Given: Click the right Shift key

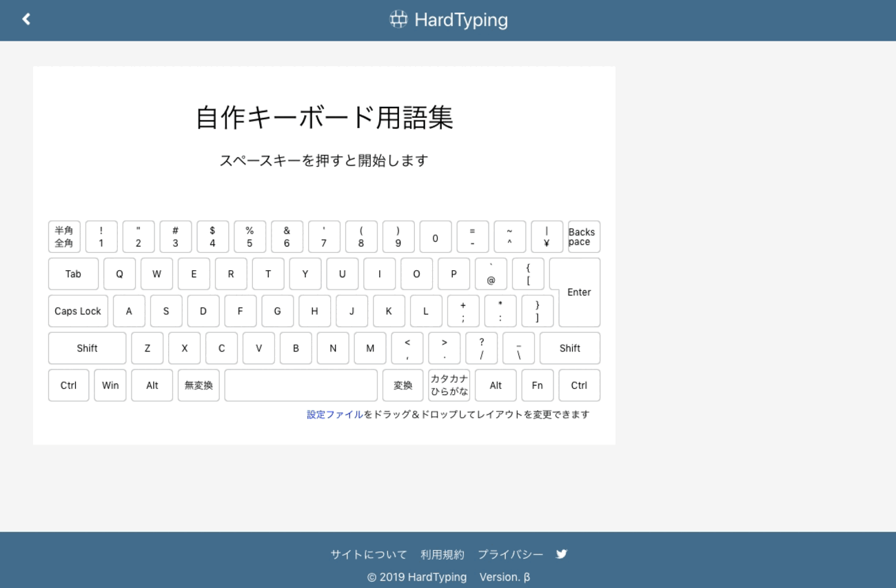Looking at the screenshot, I should pyautogui.click(x=570, y=348).
